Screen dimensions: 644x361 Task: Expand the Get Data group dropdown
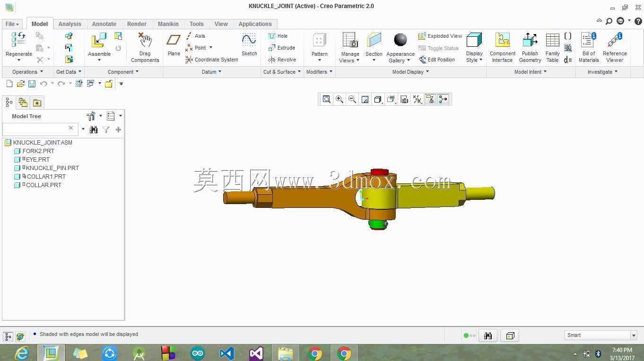pyautogui.click(x=69, y=72)
